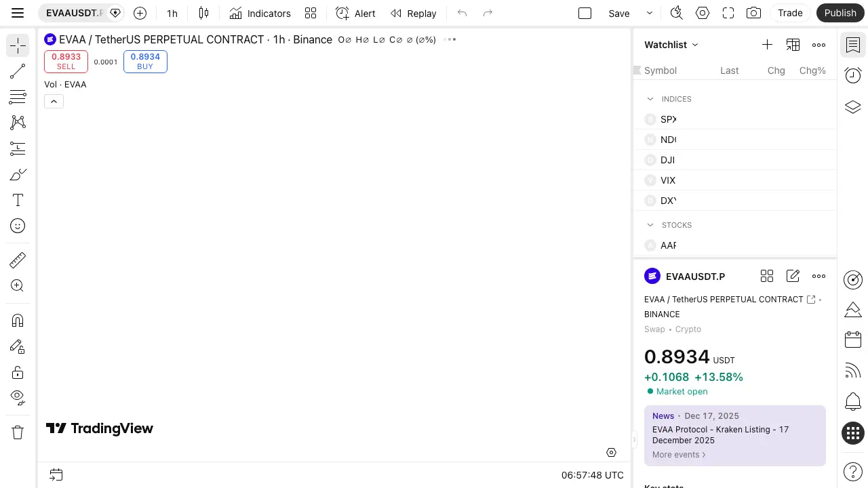Click the 0.8933 SELL button

66,62
